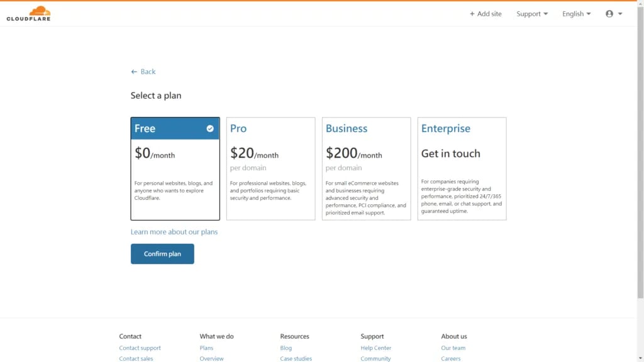
Task: Click the $20/month Pro price text
Action: (x=254, y=153)
